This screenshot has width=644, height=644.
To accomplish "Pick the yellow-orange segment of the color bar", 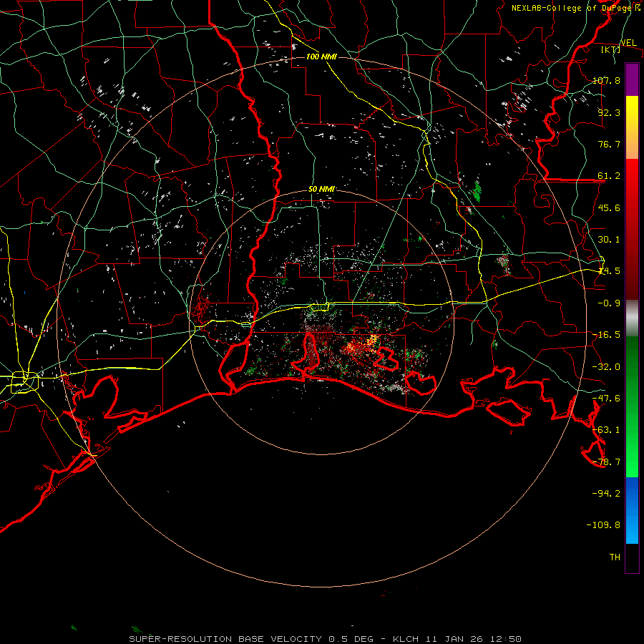I will tap(632, 127).
